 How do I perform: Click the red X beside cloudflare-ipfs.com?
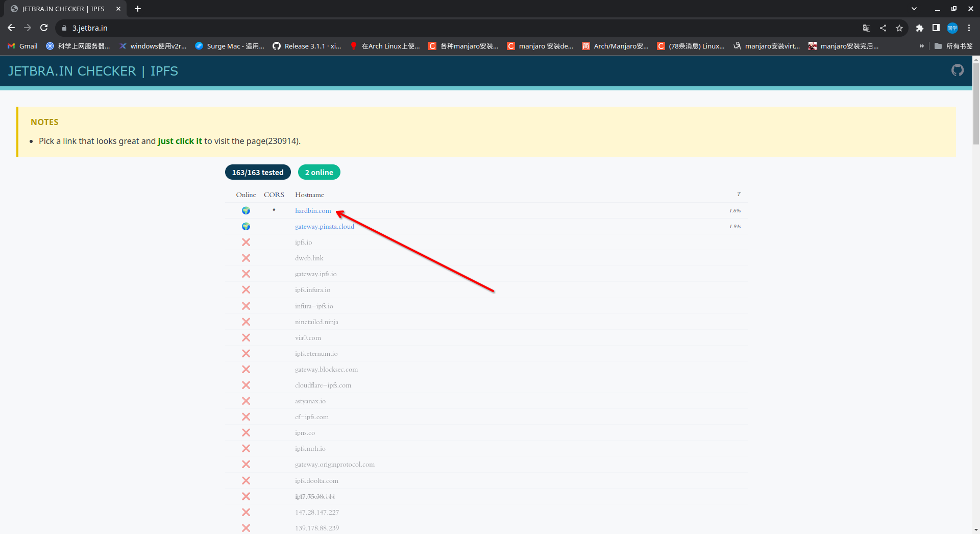(246, 385)
